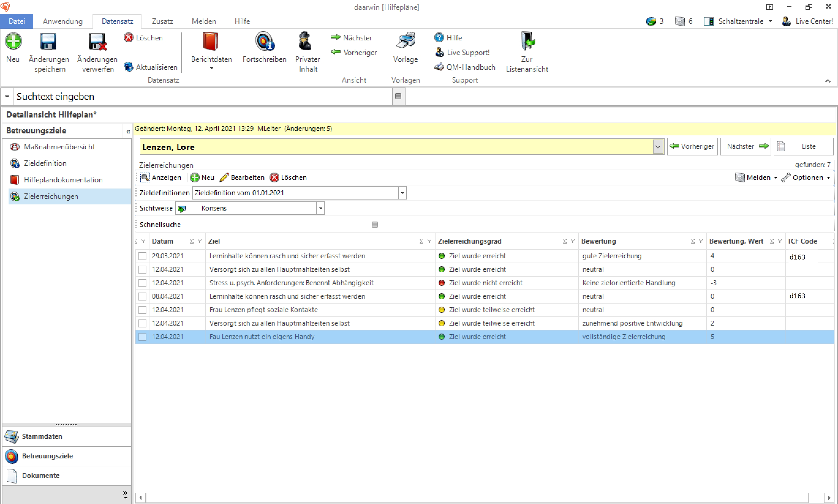The height and width of the screenshot is (504, 838).
Task: Click the green plus Neu icon in ribbon
Action: (x=13, y=41)
